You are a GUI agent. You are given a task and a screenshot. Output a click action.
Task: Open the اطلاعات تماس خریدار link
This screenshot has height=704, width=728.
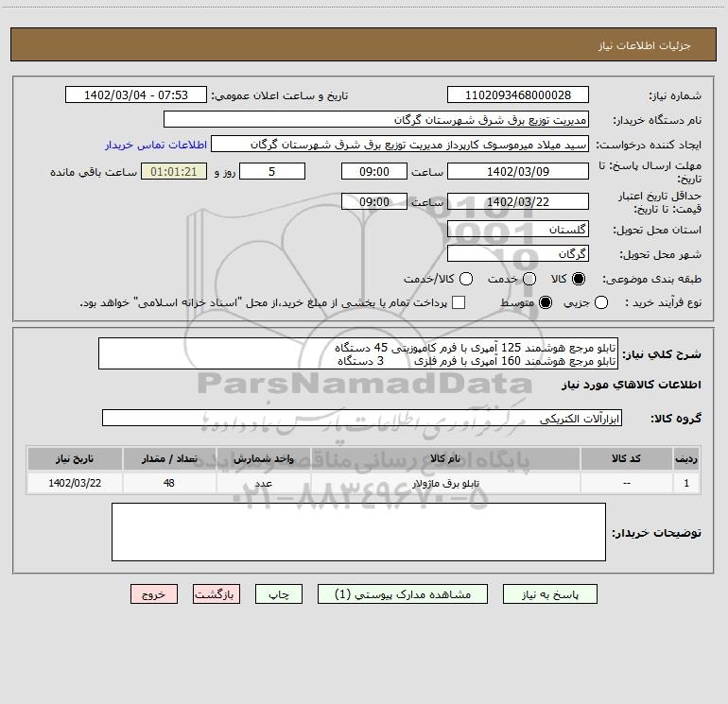156,145
